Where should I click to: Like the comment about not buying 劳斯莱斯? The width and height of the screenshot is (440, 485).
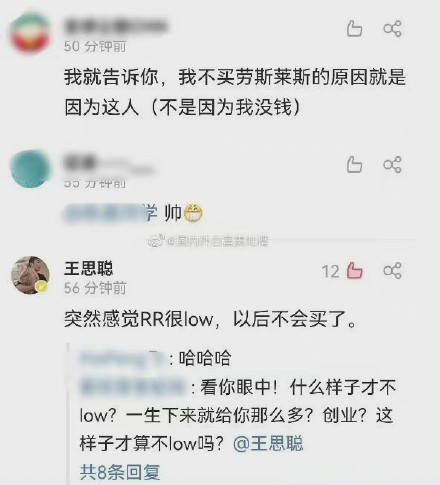(x=354, y=29)
